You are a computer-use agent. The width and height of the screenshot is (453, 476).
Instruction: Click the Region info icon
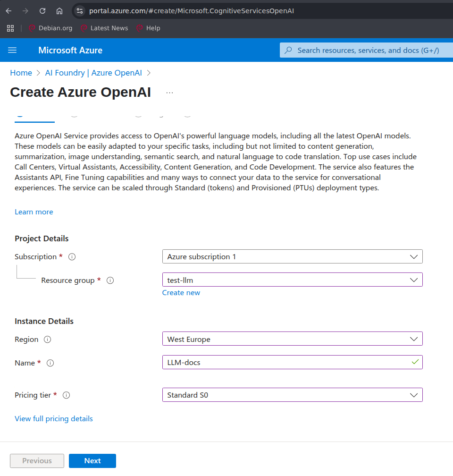pos(48,340)
